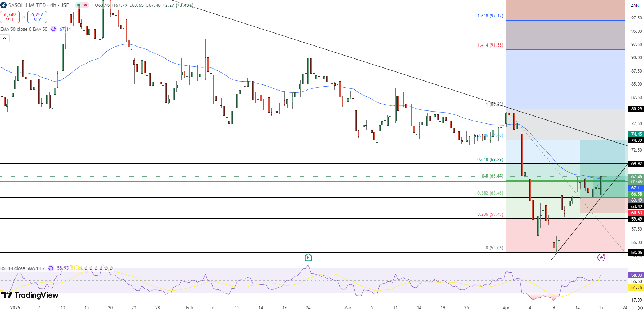Click the Feb date on time axis
The height and width of the screenshot is (310, 644).
(x=189, y=308)
